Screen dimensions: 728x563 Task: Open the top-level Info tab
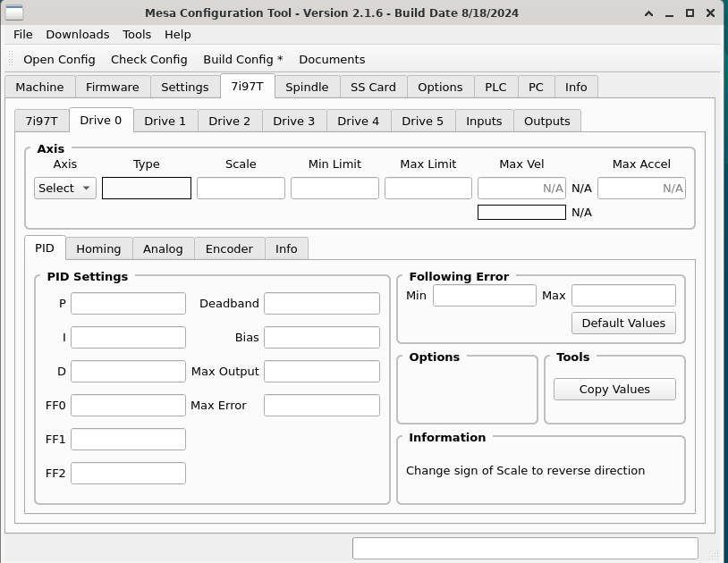(x=576, y=88)
